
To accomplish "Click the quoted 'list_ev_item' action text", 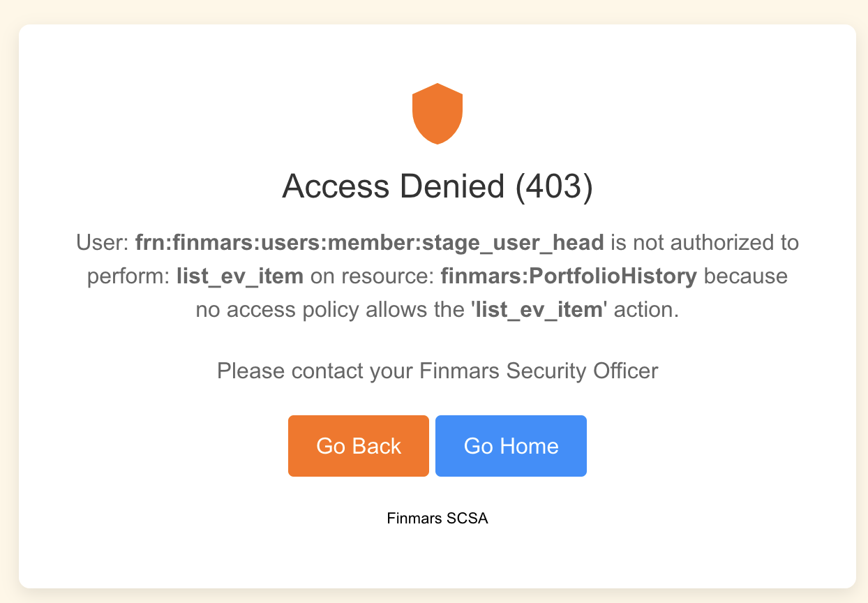I will tap(538, 310).
